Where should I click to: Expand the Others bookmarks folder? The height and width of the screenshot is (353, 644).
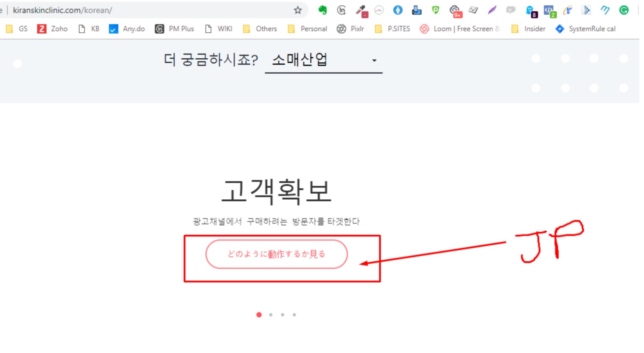(x=260, y=29)
